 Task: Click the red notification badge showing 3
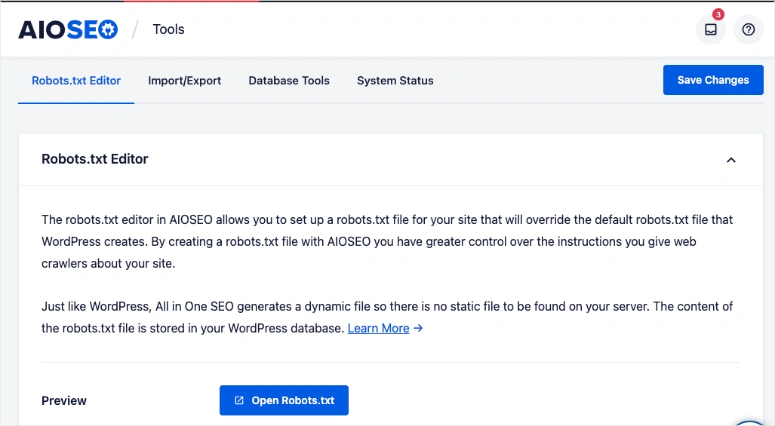(718, 15)
